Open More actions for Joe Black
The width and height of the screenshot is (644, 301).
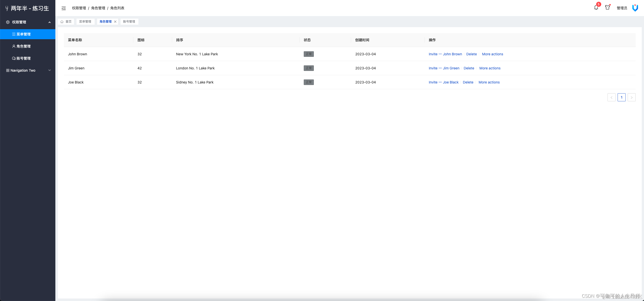489,82
